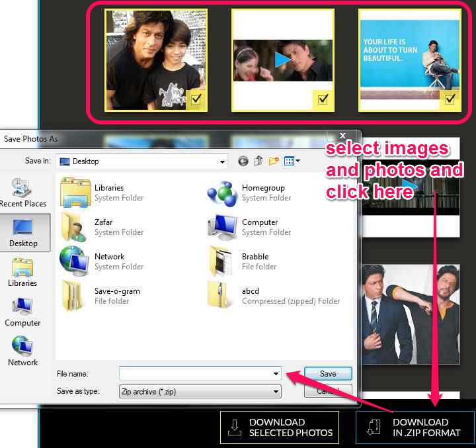Select the two men in suits photo
Viewport: 476px width, 448px height.
[x=411, y=314]
